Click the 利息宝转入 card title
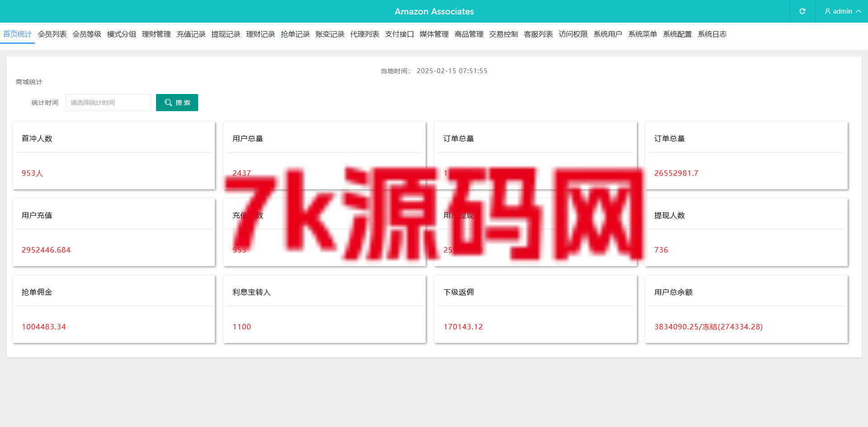This screenshot has width=868, height=427. pyautogui.click(x=251, y=292)
